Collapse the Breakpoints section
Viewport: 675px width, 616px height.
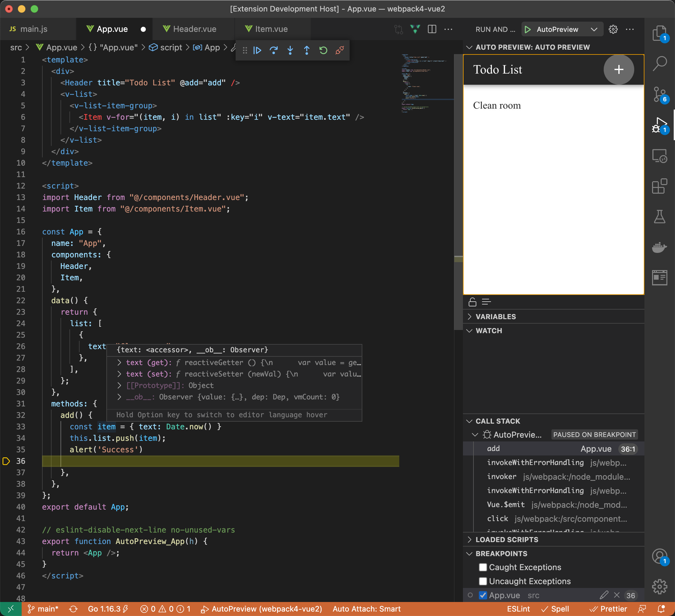(469, 554)
